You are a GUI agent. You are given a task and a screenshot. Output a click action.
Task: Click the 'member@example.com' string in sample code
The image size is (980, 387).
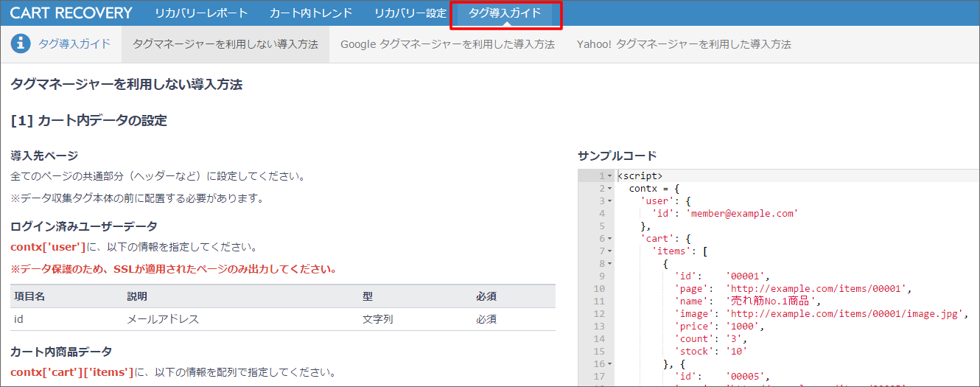click(743, 214)
